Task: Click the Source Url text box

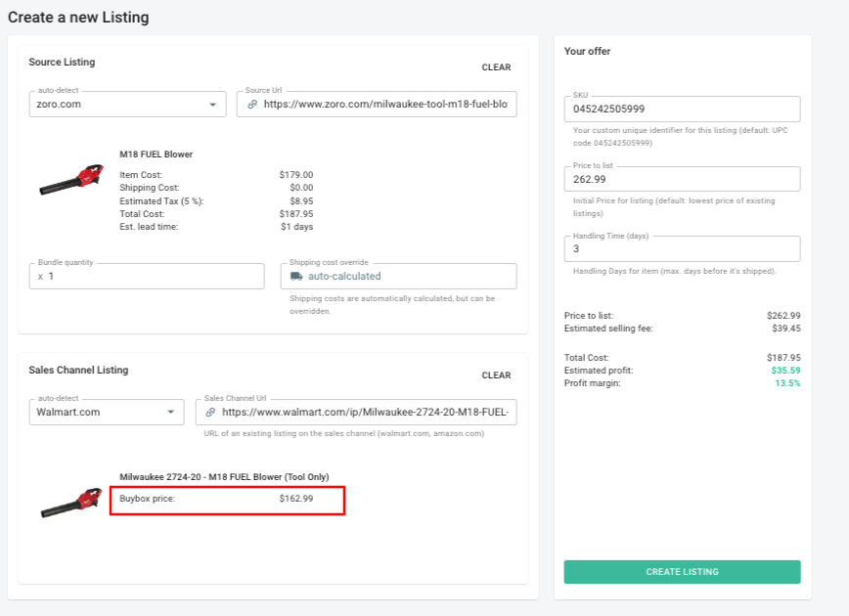Action: pos(385,104)
